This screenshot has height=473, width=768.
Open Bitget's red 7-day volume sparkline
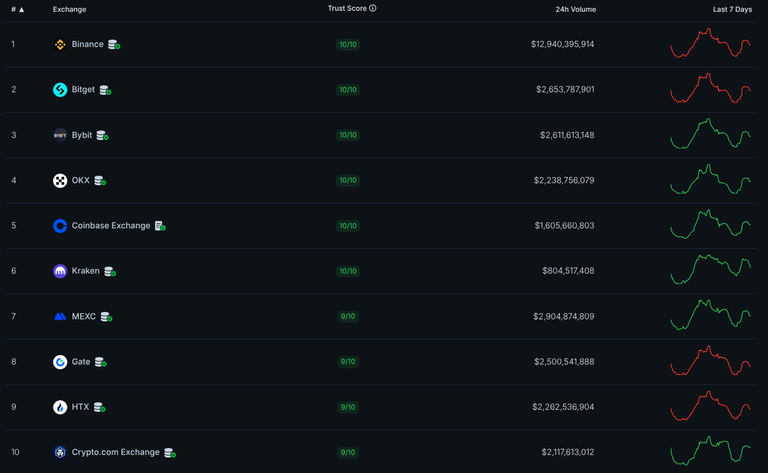coord(711,88)
